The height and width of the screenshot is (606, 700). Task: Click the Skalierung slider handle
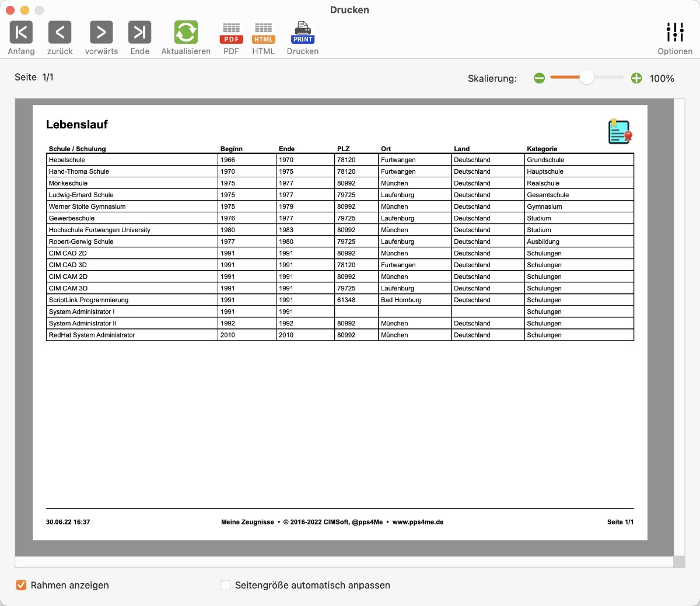(x=587, y=78)
